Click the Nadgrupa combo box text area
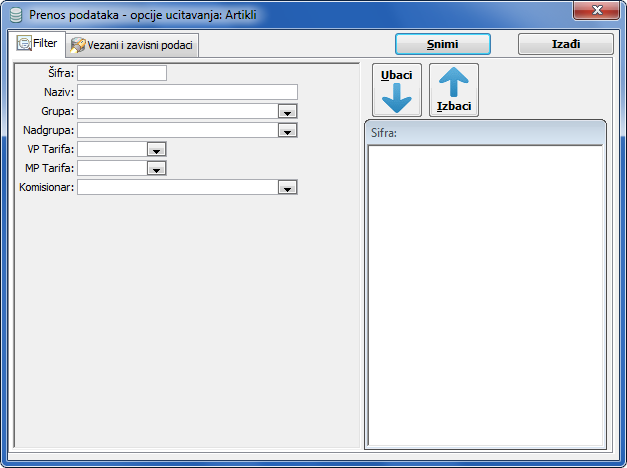Viewport: 627px width, 468px height. [x=177, y=130]
